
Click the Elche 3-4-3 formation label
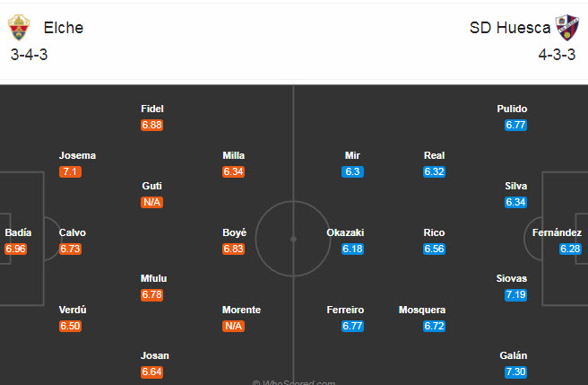30,54
